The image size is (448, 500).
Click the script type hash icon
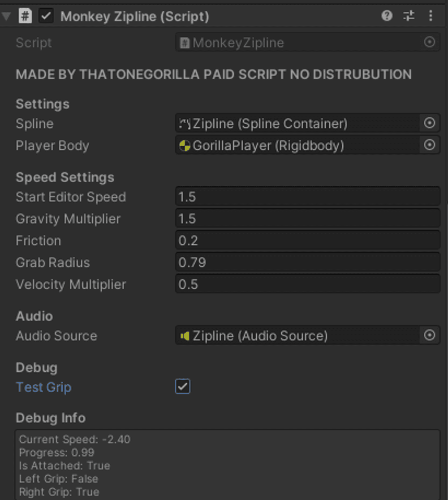[26, 17]
